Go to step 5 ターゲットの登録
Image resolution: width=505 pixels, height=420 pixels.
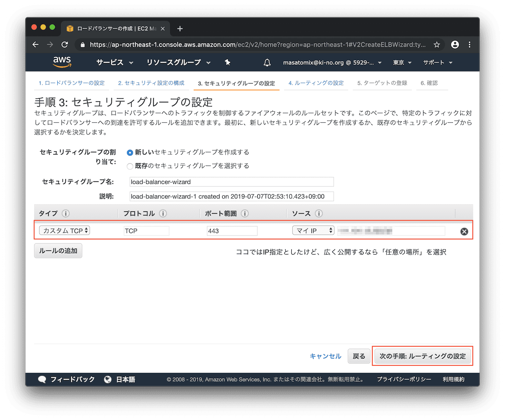[x=382, y=83]
